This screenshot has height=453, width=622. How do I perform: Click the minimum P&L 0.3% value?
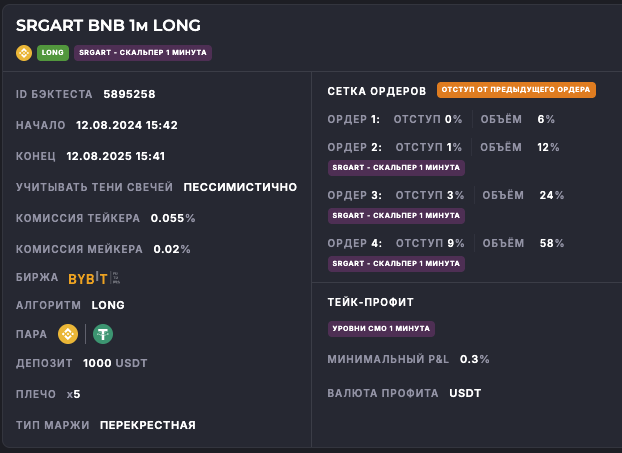pos(474,359)
